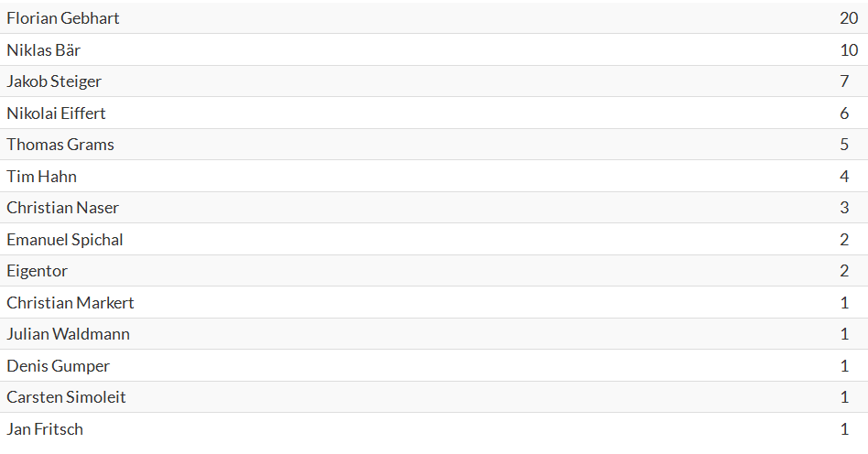
Task: Click the Tim Hahn entry
Action: point(41,177)
